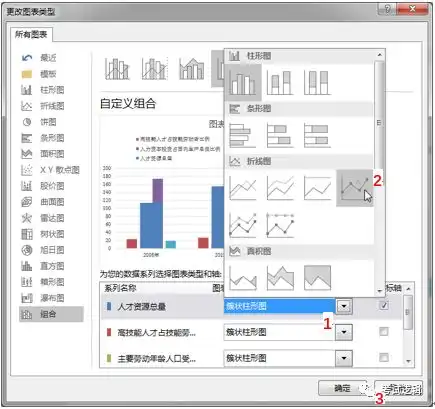Select the 人才资源总量 series row name
435x409 pixels.
pyautogui.click(x=142, y=307)
